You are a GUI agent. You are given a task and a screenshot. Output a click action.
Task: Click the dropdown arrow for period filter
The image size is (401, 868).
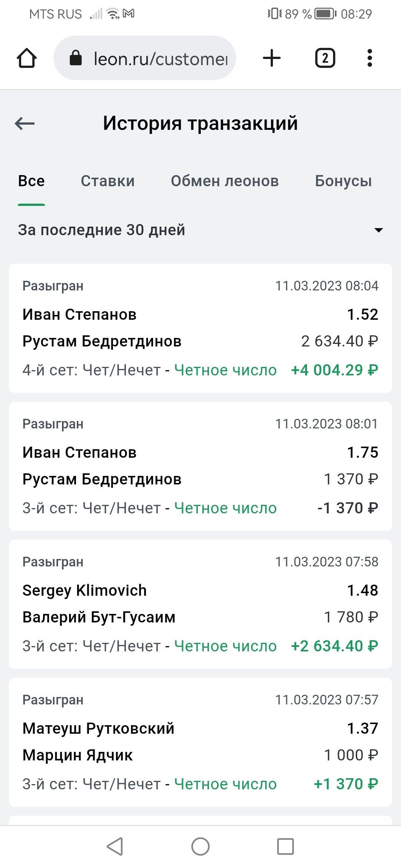378,230
